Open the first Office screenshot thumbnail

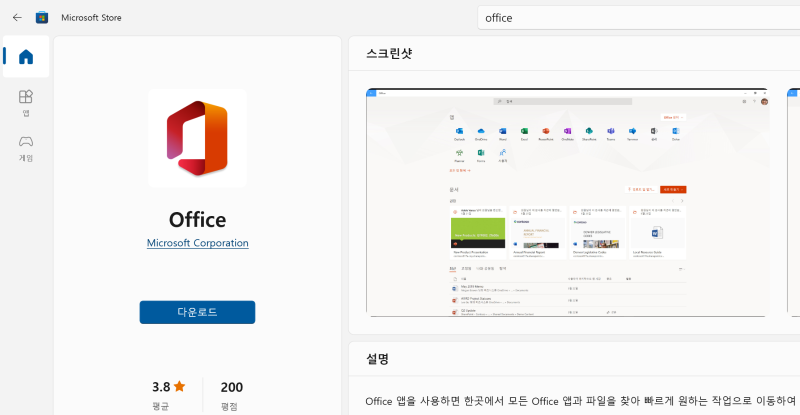[x=567, y=203]
